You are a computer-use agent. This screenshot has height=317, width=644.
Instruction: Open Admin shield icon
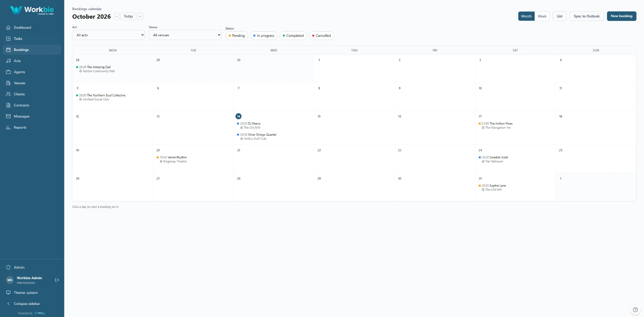click(8, 267)
